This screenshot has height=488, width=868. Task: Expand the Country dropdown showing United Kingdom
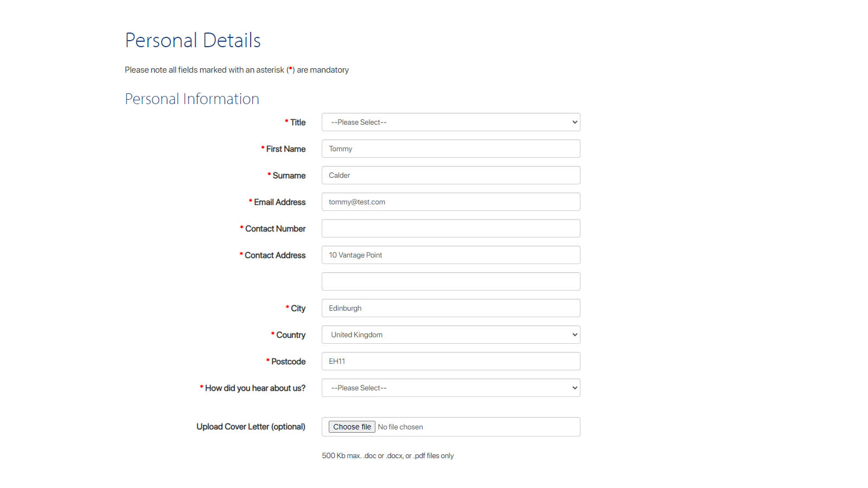pyautogui.click(x=450, y=335)
